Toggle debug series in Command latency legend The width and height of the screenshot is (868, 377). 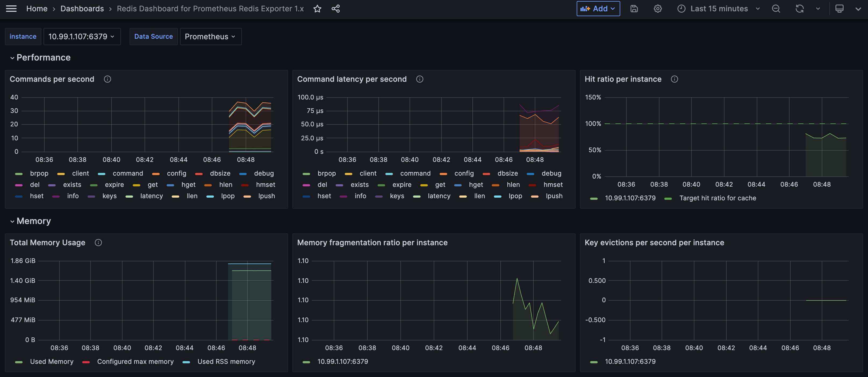pos(551,174)
